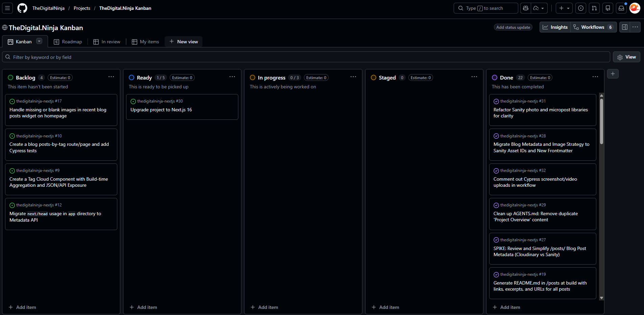This screenshot has height=315, width=644.
Task: Open issue Create a Tag Cloud Component
Action: pyautogui.click(x=59, y=182)
